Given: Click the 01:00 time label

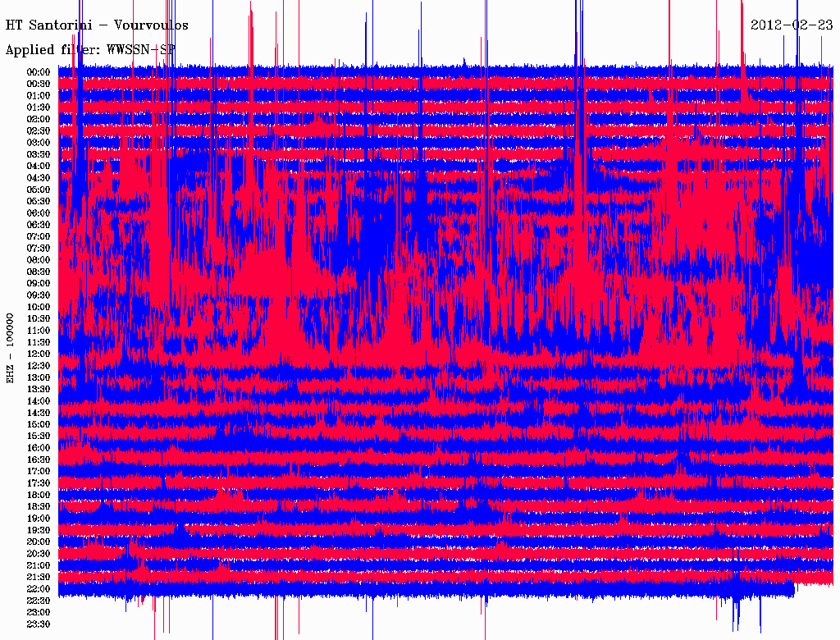Looking at the screenshot, I should [x=39, y=96].
